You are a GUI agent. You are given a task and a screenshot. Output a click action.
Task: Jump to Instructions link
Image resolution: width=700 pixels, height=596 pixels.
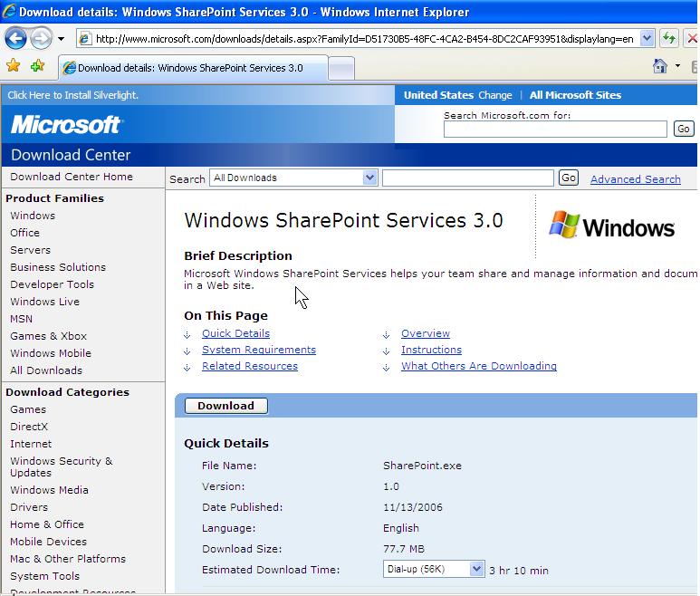coord(431,350)
